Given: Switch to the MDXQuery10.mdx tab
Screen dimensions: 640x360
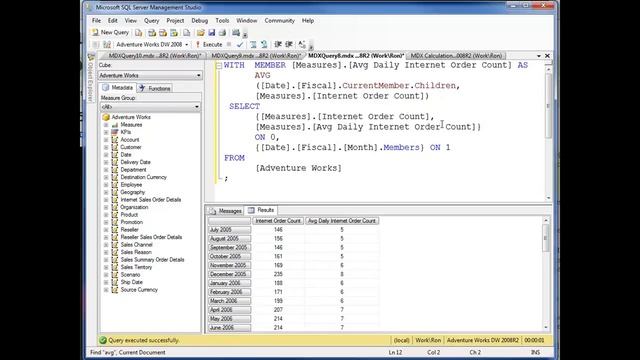Looking at the screenshot, I should [x=155, y=56].
